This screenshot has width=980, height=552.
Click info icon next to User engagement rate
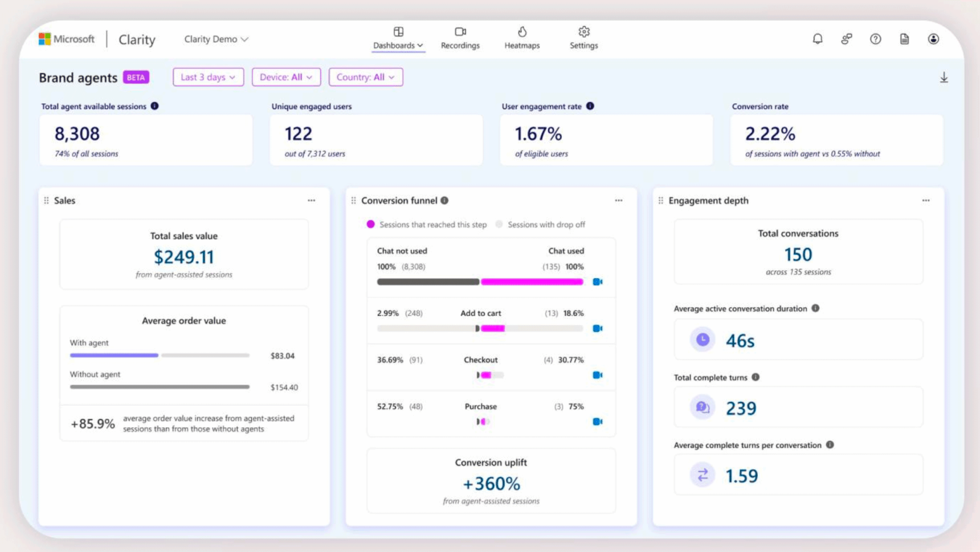[590, 106]
